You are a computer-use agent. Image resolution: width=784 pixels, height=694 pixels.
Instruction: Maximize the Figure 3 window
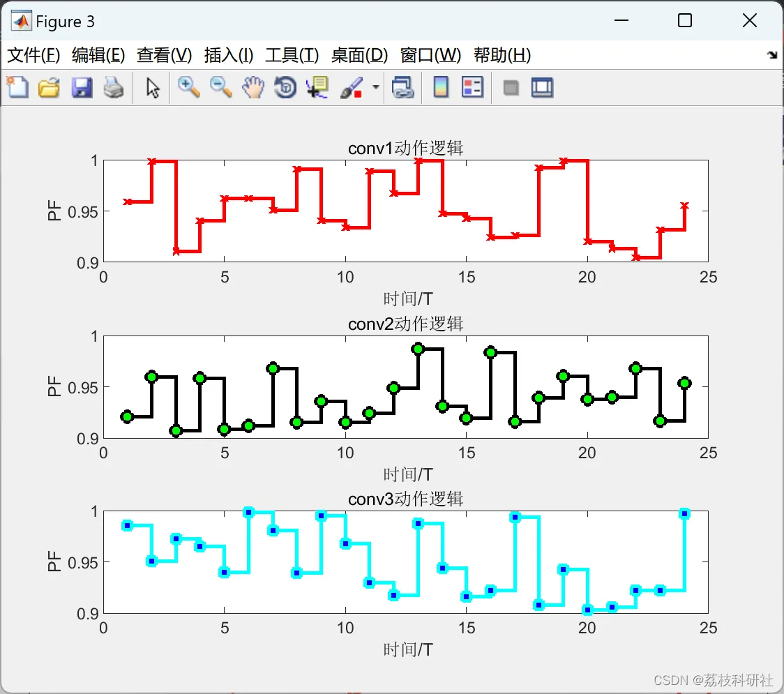[685, 20]
